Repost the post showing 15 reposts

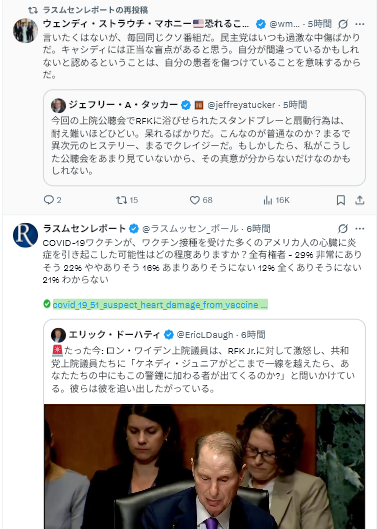click(x=127, y=200)
